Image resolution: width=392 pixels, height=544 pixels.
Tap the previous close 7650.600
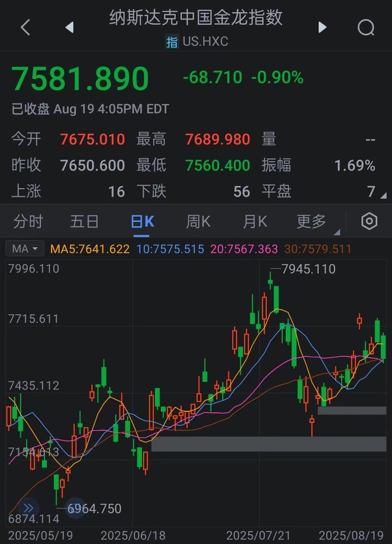(92, 166)
